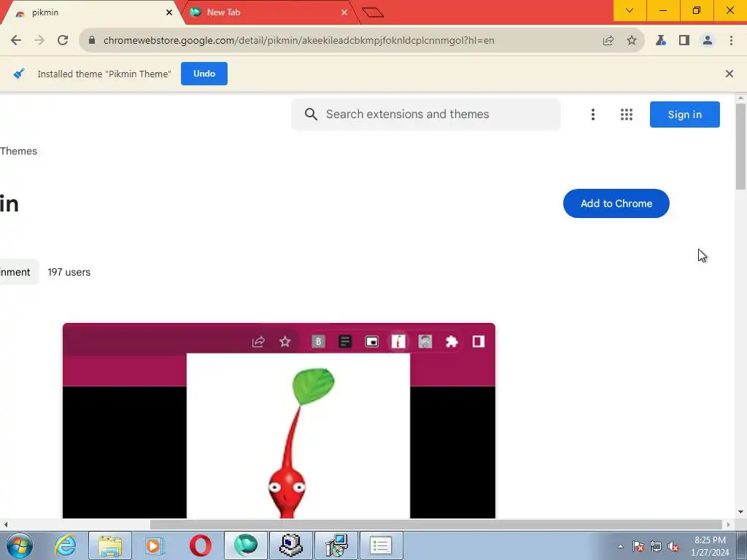
Task: Click the horizontal scrollbar left arrow
Action: pos(5,524)
